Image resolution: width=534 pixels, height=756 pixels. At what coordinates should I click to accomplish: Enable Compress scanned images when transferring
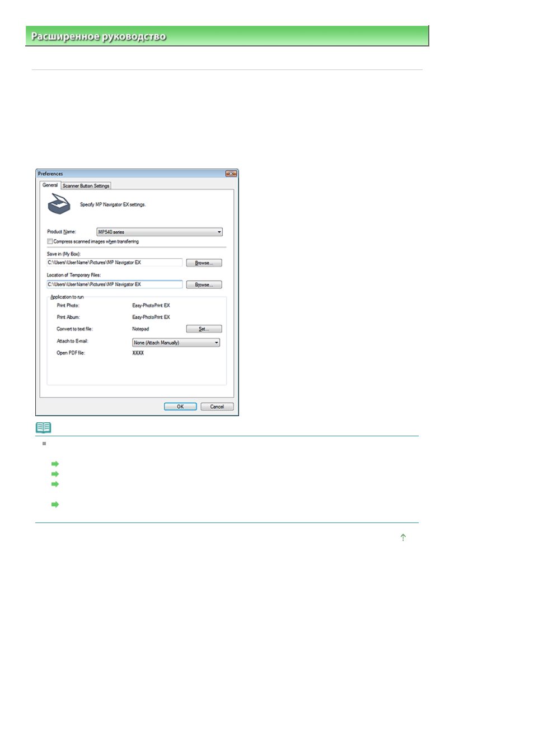(50, 241)
